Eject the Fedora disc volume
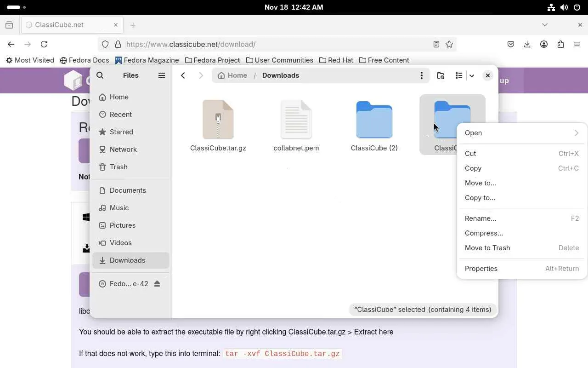588x368 pixels. pos(157,284)
